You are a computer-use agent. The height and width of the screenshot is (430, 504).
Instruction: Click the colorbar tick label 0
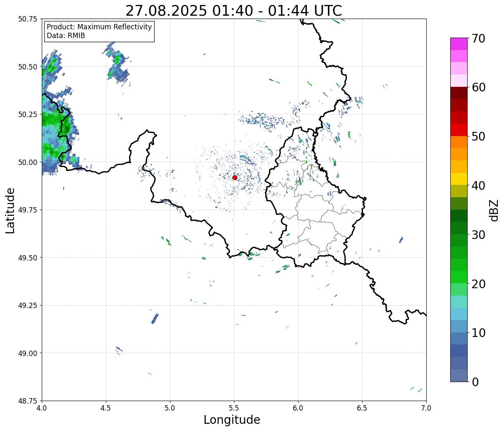tap(475, 382)
